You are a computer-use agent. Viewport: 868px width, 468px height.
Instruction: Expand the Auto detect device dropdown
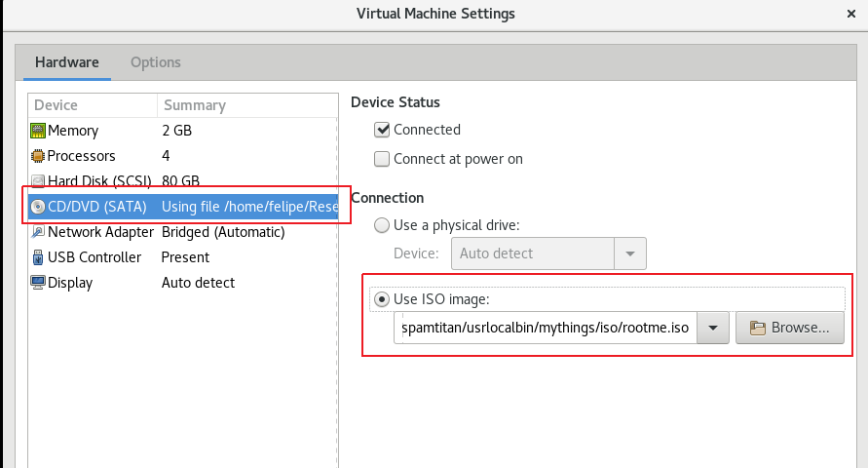click(x=629, y=253)
